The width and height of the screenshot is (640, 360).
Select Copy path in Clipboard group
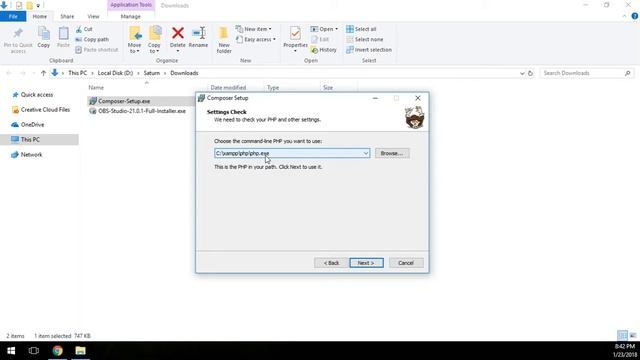92,39
